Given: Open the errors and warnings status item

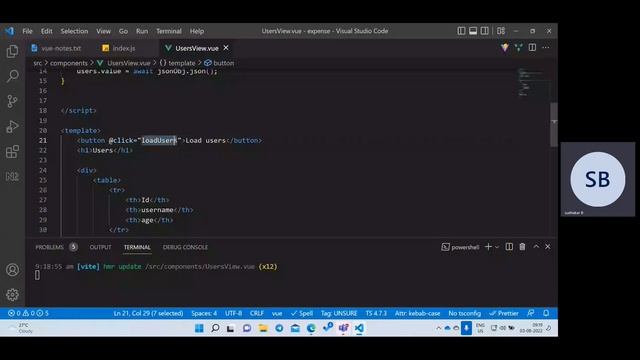Looking at the screenshot, I should point(28,313).
